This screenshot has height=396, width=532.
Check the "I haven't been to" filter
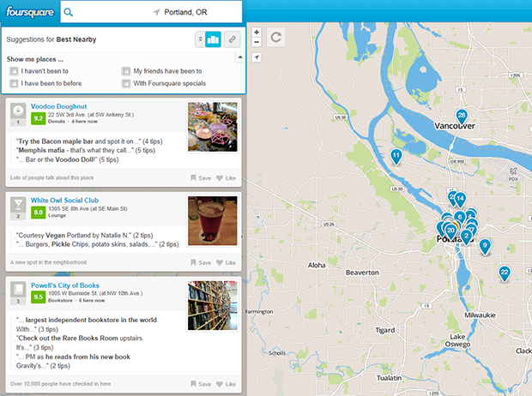[14, 71]
